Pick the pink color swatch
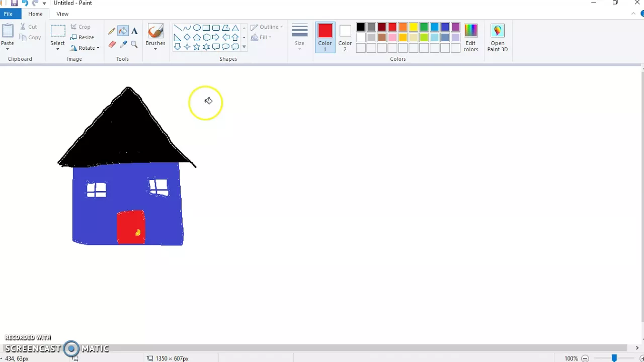644x362 pixels. click(392, 38)
